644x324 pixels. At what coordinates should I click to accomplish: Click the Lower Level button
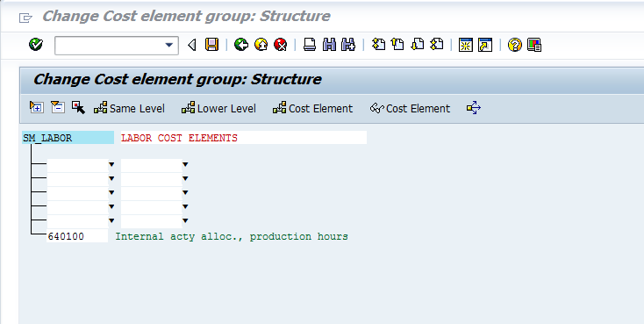point(218,108)
